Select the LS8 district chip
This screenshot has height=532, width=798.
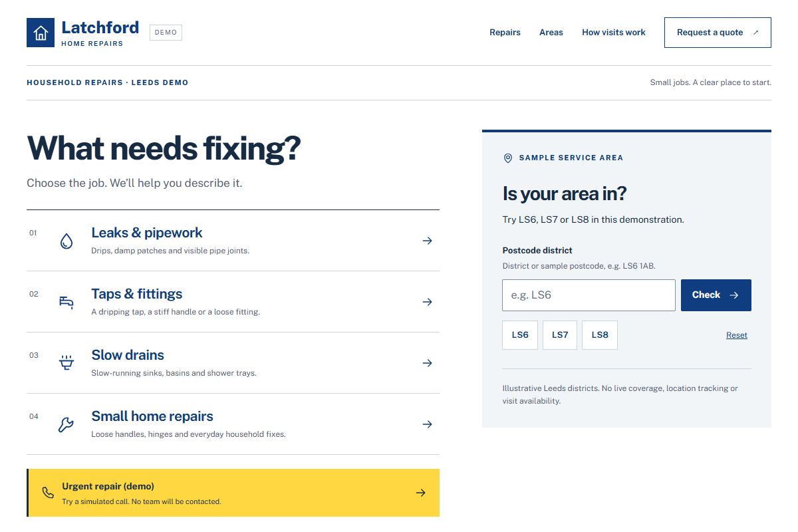click(600, 335)
